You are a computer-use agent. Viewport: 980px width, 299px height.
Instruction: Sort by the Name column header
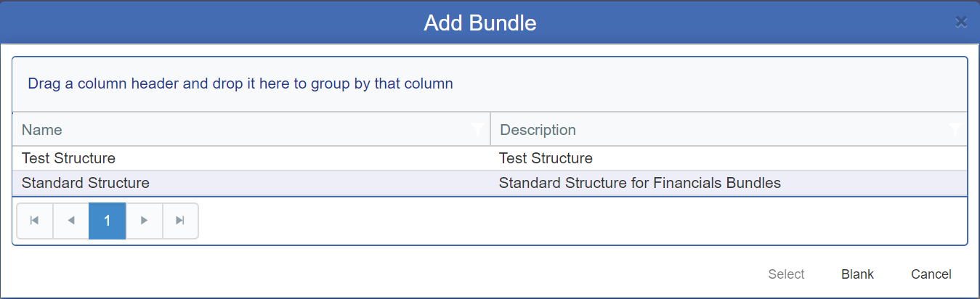(42, 130)
